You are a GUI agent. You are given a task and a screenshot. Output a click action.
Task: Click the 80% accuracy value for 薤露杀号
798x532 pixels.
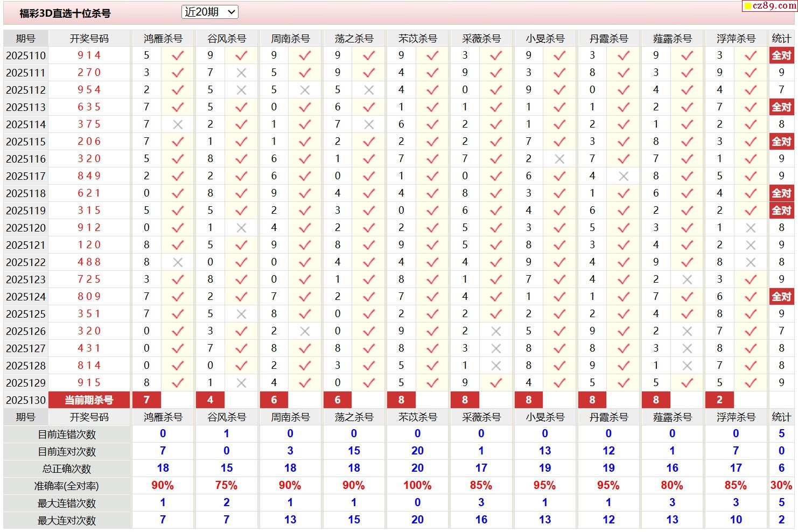672,486
